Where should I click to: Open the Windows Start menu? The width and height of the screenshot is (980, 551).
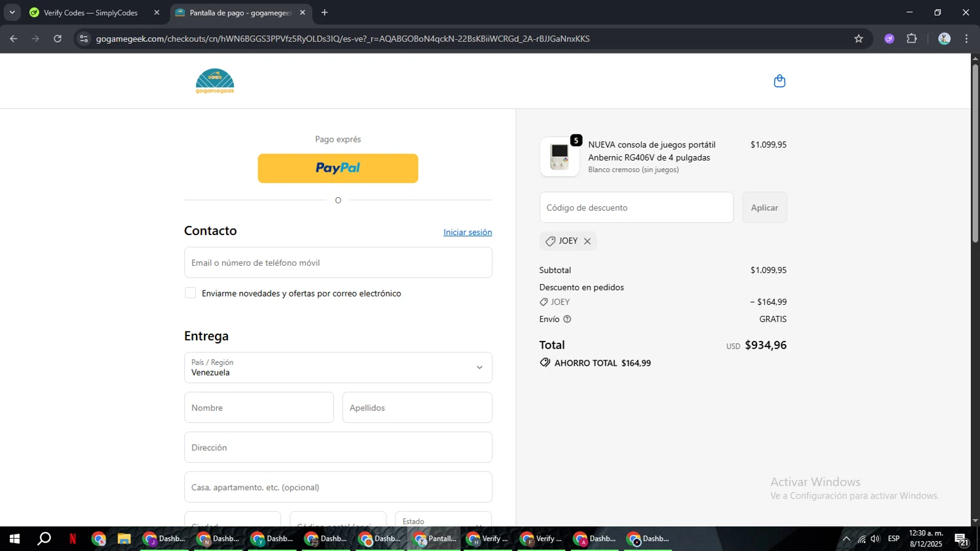click(14, 539)
